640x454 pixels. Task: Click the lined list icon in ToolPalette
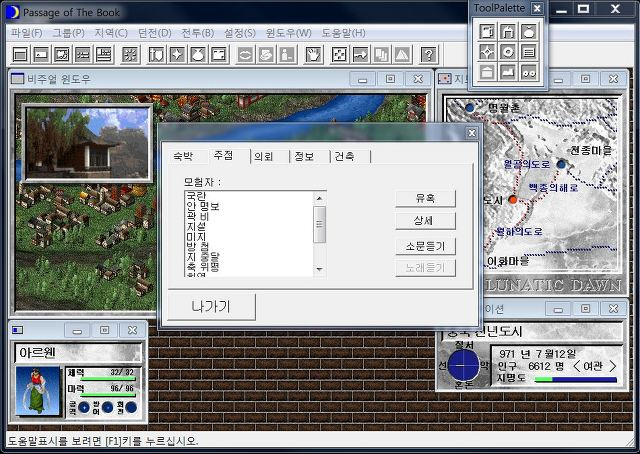pos(529,52)
